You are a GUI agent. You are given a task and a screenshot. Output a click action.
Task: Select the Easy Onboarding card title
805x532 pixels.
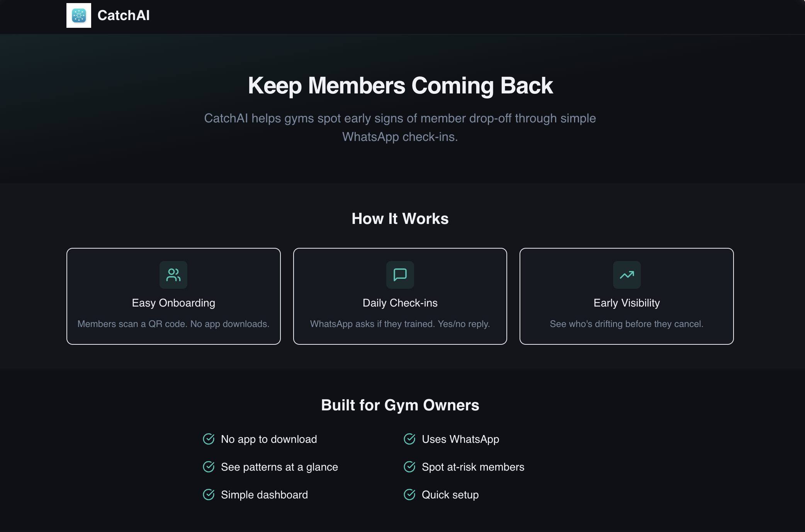[x=173, y=303]
